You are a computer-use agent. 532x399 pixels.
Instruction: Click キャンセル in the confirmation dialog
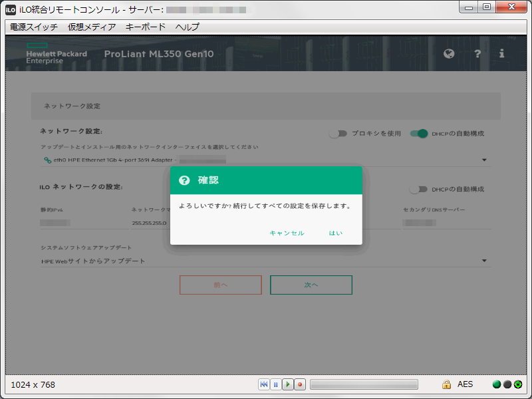[287, 233]
